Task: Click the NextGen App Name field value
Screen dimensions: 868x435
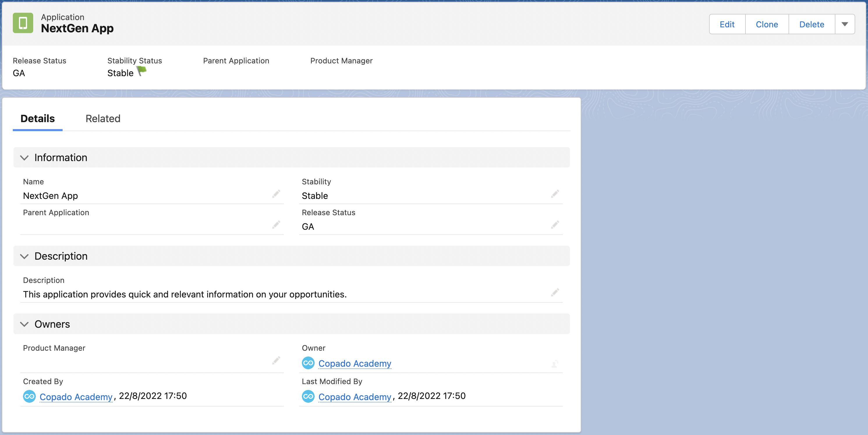Action: coord(50,196)
